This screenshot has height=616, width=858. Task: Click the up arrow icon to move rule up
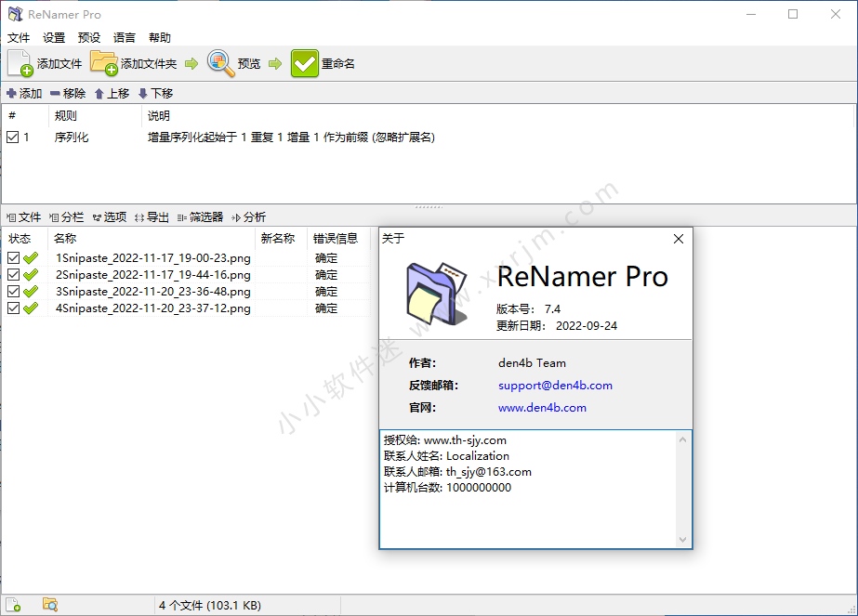point(99,94)
